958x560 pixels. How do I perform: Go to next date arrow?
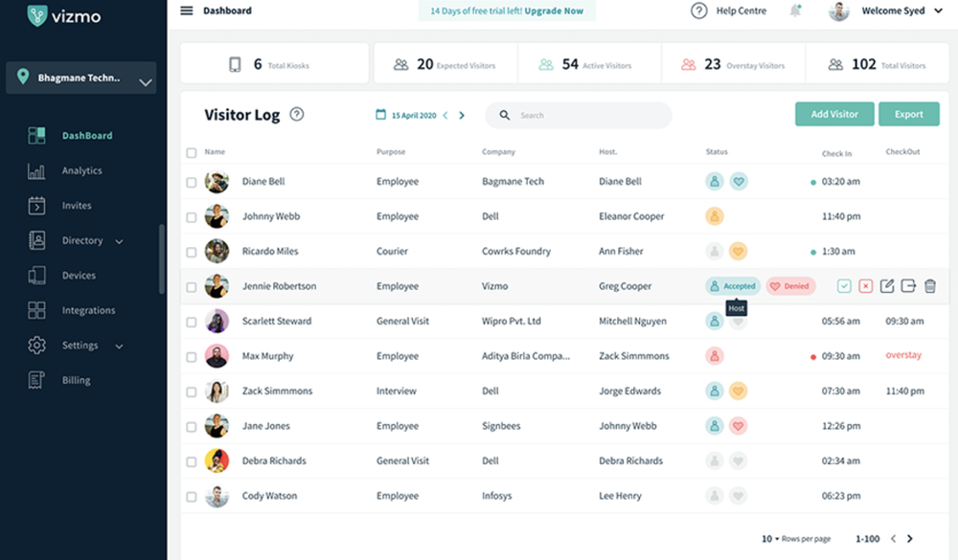pos(462,115)
